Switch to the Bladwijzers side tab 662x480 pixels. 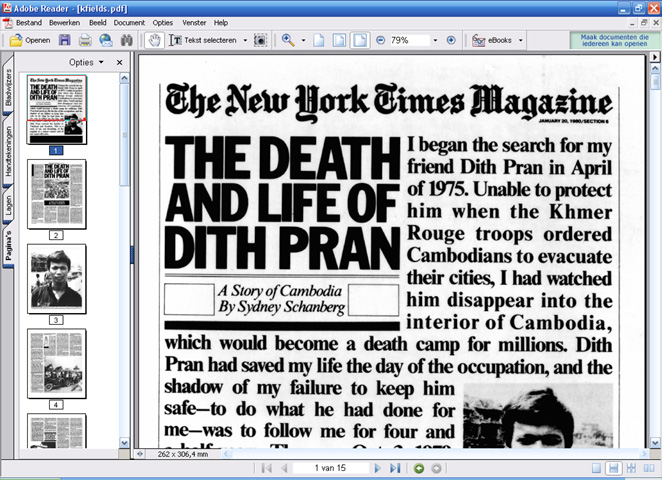[8, 88]
